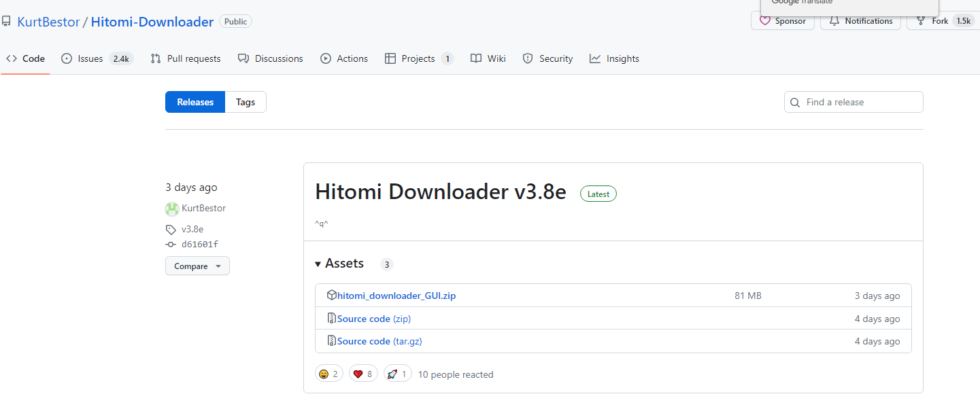The height and width of the screenshot is (409, 980).
Task: Click the Wiki book icon
Action: click(476, 58)
